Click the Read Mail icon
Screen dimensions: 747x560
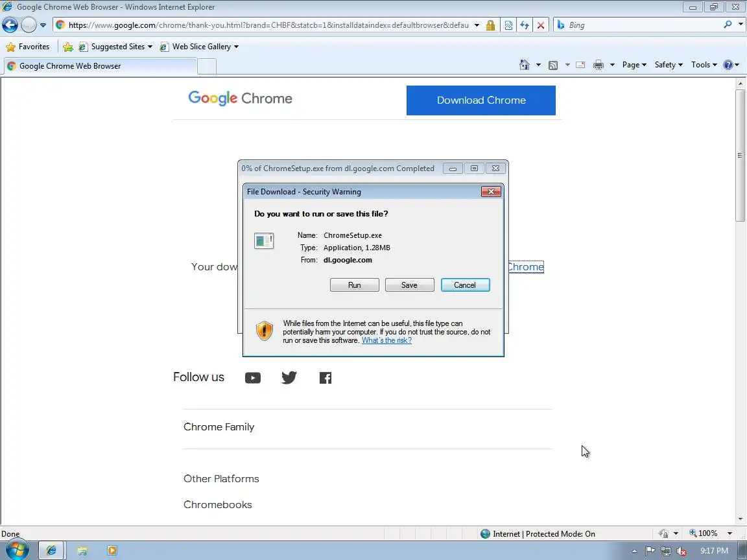pyautogui.click(x=580, y=65)
